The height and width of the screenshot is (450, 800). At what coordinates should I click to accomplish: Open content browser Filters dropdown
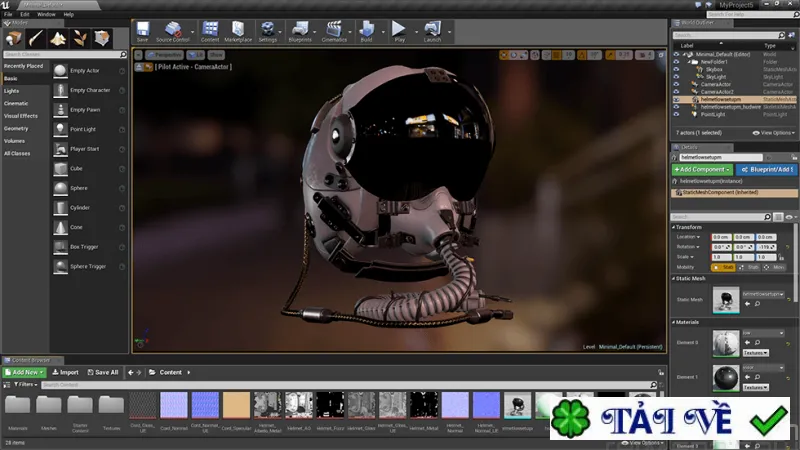[25, 384]
